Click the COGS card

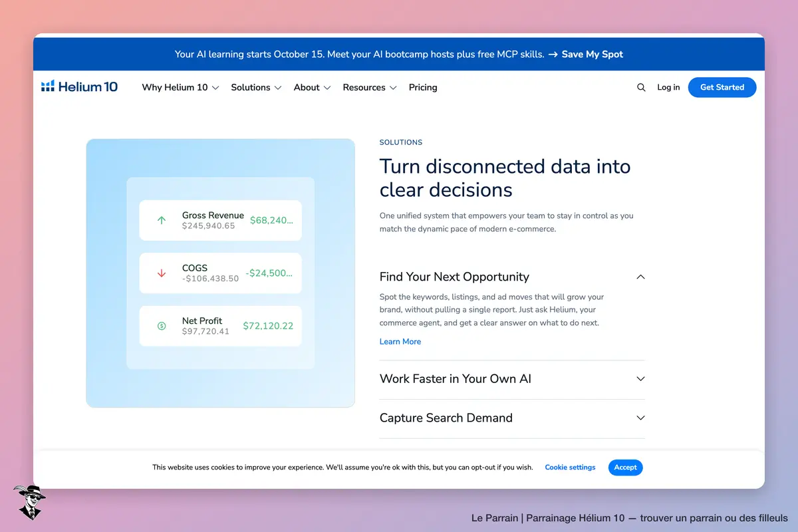[220, 273]
